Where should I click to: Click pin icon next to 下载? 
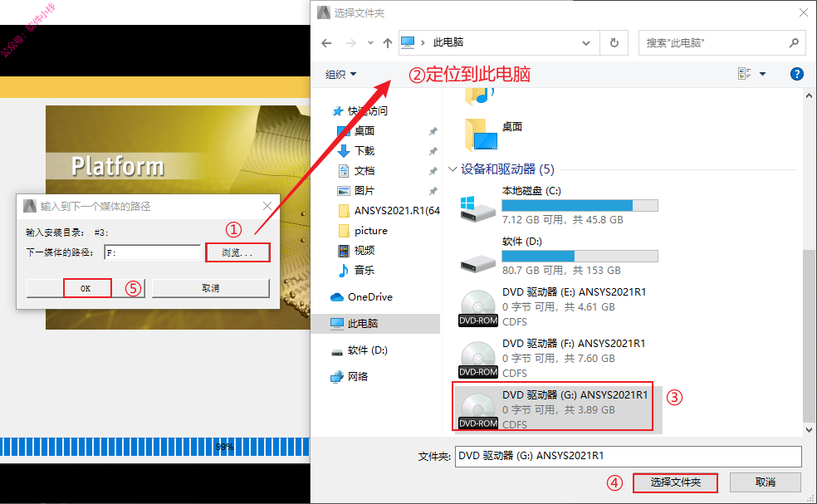pos(433,151)
